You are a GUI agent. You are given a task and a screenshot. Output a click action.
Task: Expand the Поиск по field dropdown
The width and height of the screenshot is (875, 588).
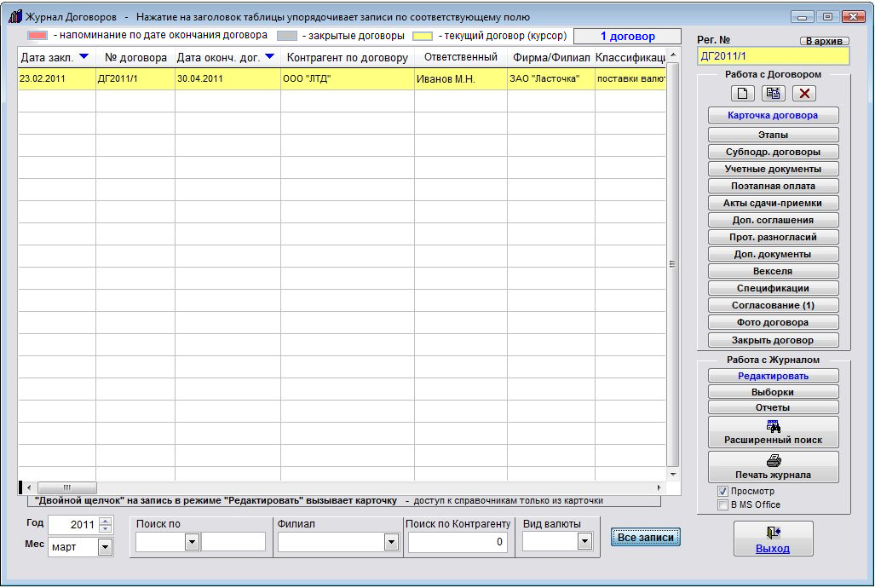coord(192,542)
